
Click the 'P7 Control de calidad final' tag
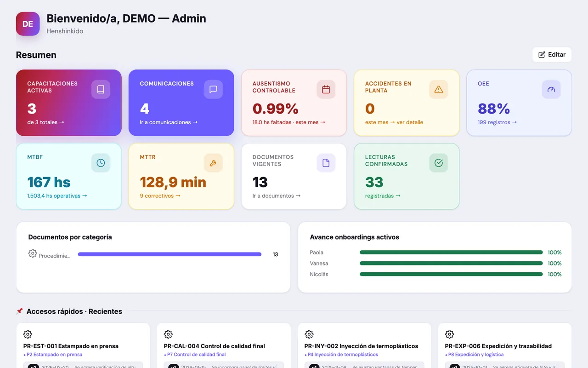coord(195,355)
